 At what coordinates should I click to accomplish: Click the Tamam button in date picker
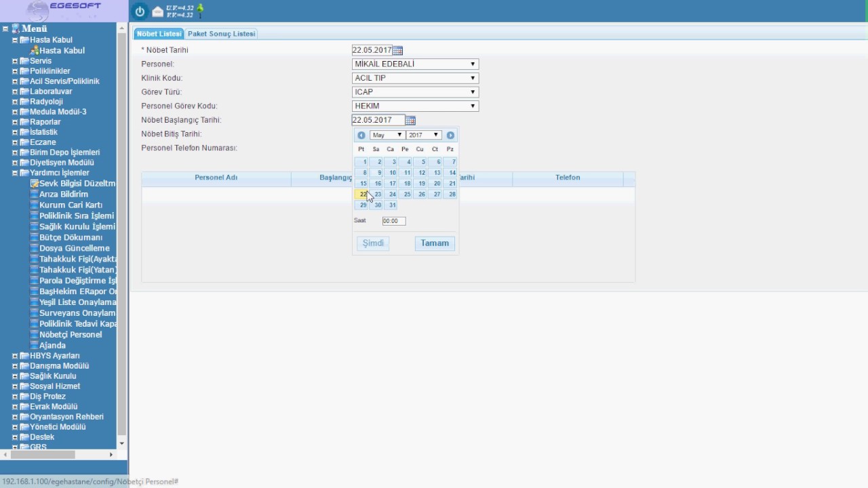click(x=435, y=243)
